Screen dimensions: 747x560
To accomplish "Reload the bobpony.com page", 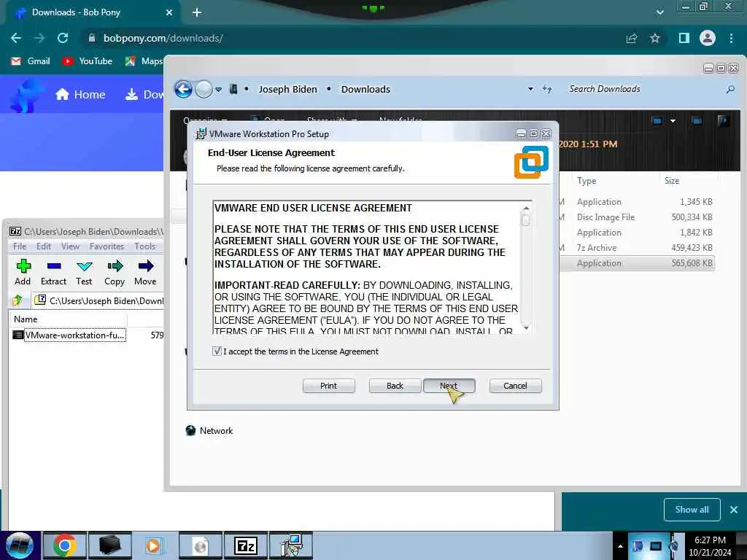I will point(63,38).
